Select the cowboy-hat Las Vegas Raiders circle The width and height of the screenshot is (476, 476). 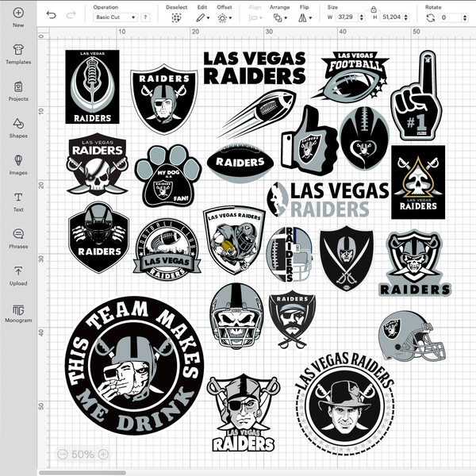coord(345,404)
